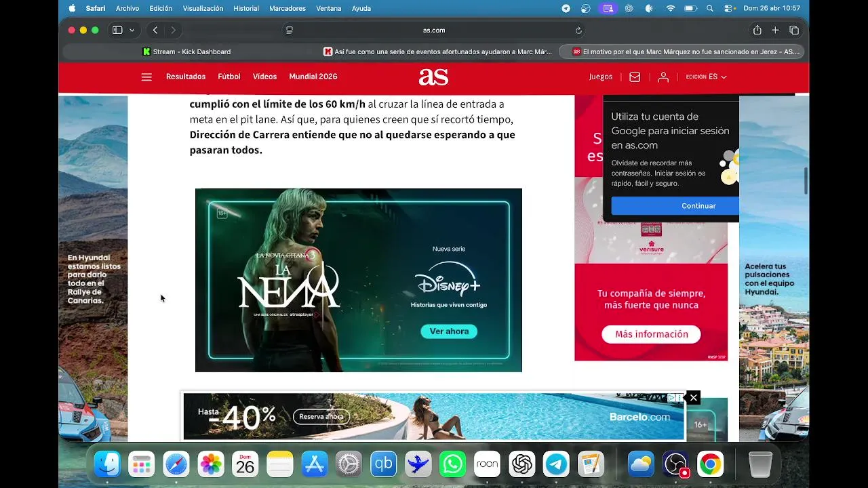Viewport: 868px width, 488px height.
Task: Open Spotlight search in menu bar
Action: point(710,8)
